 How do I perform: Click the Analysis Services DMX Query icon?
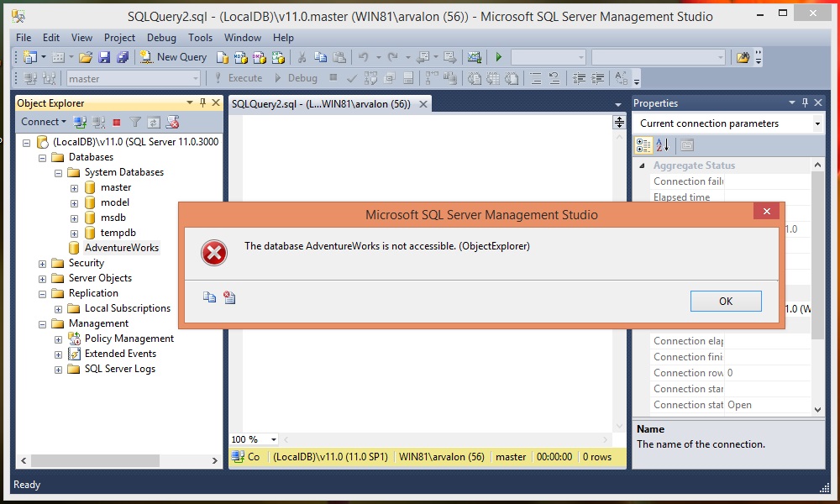(x=260, y=57)
